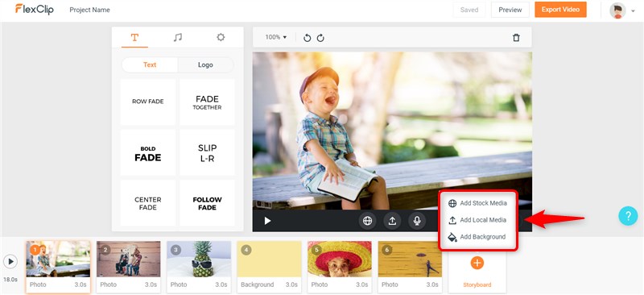Choose the SLIP L-R text style
Viewport: 644px width, 295px height.
tap(207, 152)
